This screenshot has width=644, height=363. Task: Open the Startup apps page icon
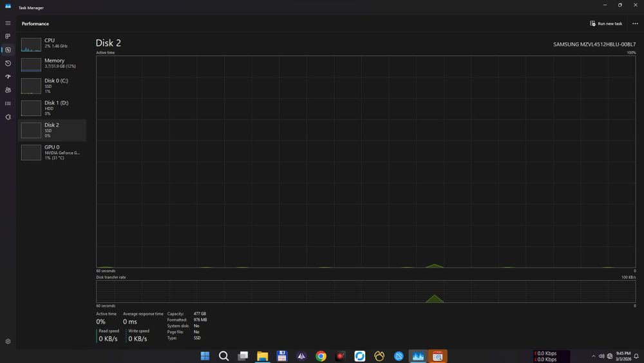point(8,77)
